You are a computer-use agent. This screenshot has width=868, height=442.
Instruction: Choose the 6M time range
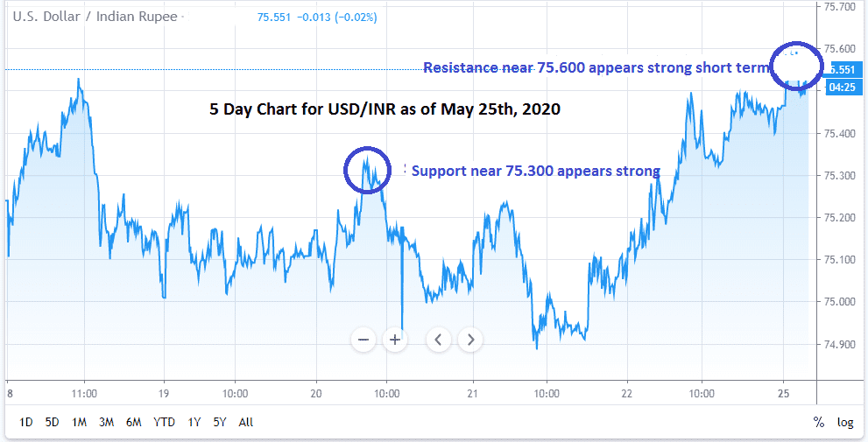click(x=134, y=422)
